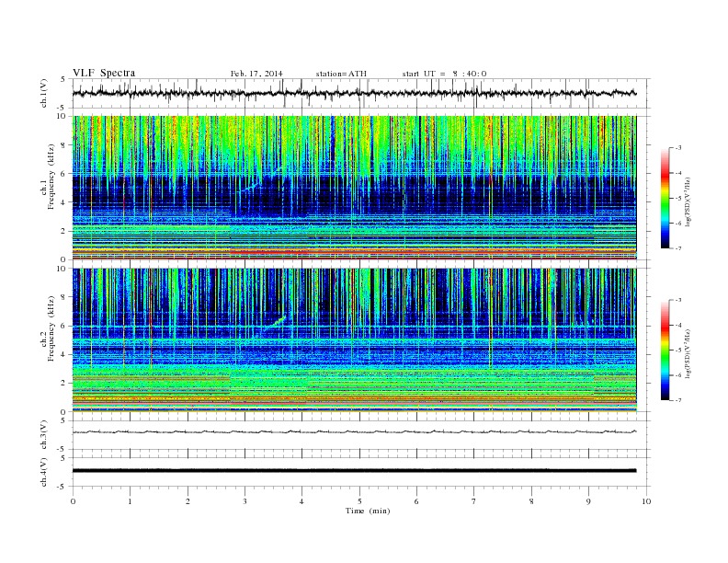Click the ch.1 top waveform trace
This screenshot has height=563, width=728.
(354, 93)
